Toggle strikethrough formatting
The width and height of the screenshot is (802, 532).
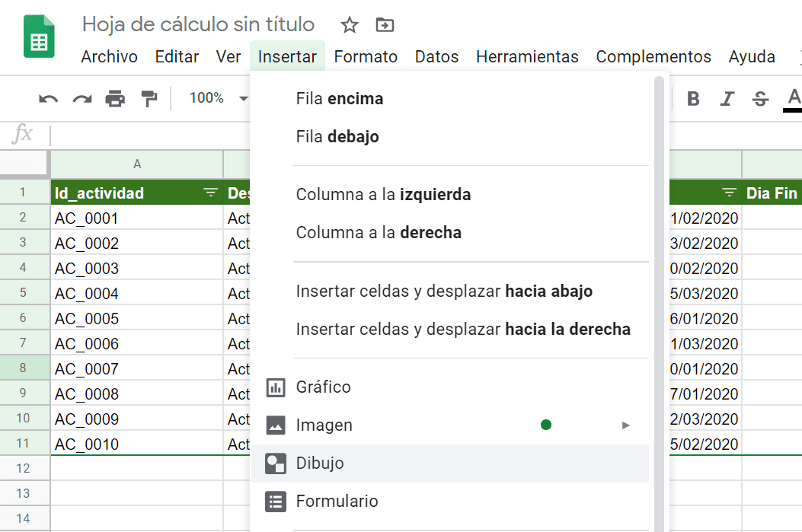click(760, 97)
